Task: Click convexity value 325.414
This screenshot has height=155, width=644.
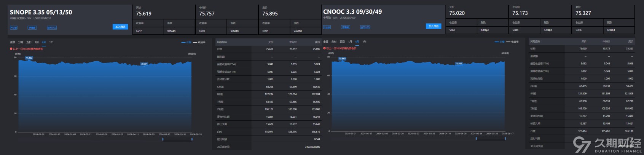Action: pyautogui.click(x=582, y=131)
